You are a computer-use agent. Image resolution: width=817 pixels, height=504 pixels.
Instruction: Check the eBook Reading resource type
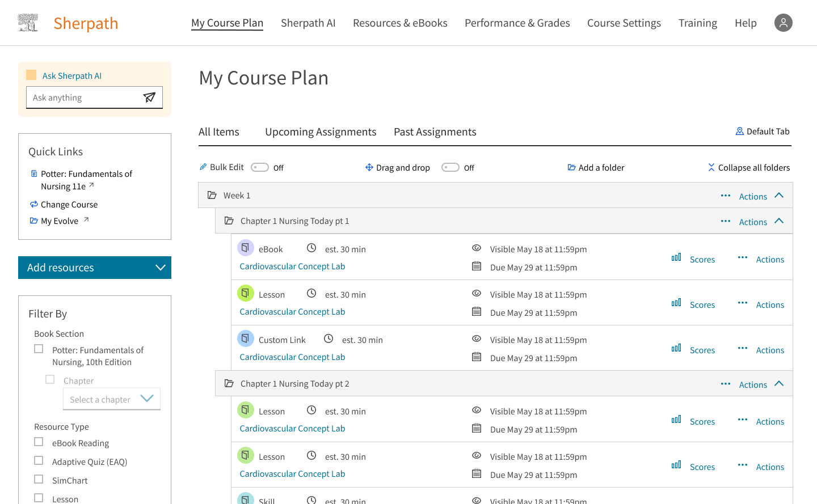click(39, 442)
